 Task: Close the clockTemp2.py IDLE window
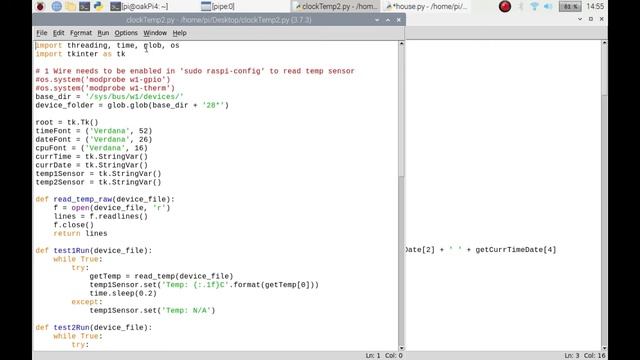tap(399, 20)
